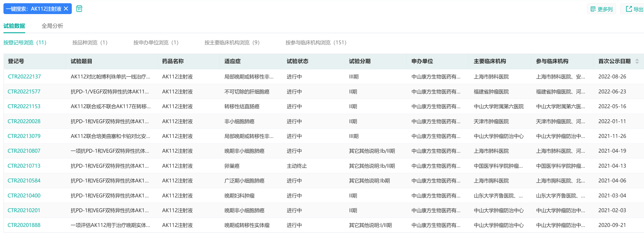Click the 申办单位 column header
Image resolution: width=644 pixels, height=238 pixels.
pyautogui.click(x=422, y=61)
